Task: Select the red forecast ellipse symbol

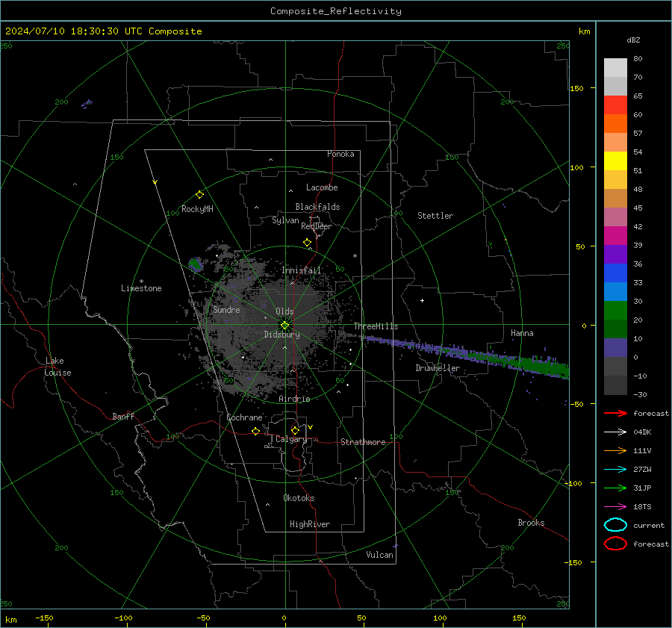Action: tap(615, 544)
